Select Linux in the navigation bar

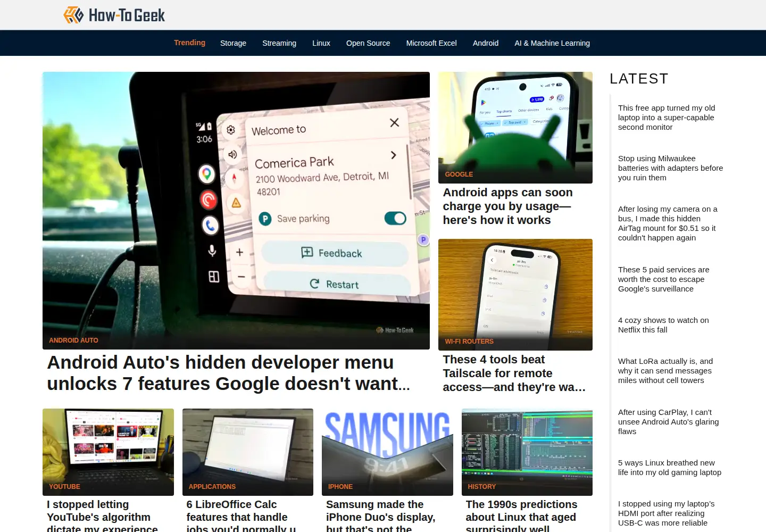coord(321,43)
